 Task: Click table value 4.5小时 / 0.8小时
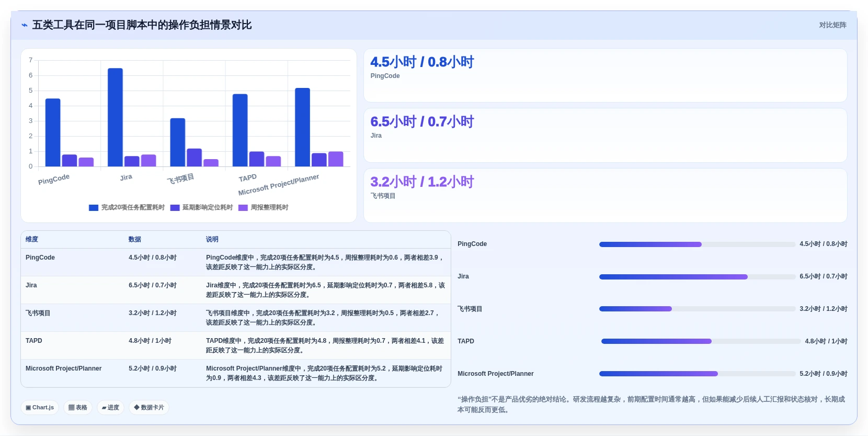pos(153,258)
